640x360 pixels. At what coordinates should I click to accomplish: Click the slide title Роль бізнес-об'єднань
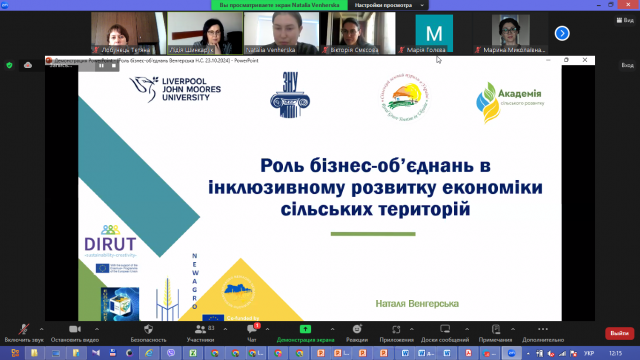pos(375,187)
